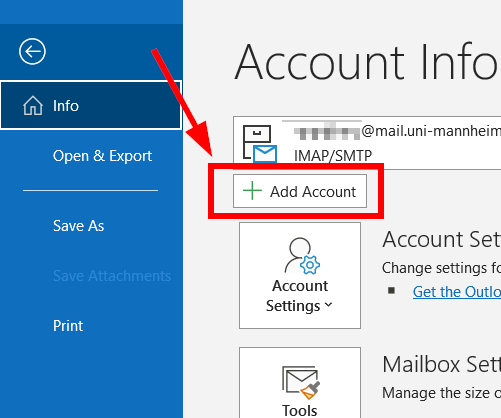Click the person with gear icon

302,256
